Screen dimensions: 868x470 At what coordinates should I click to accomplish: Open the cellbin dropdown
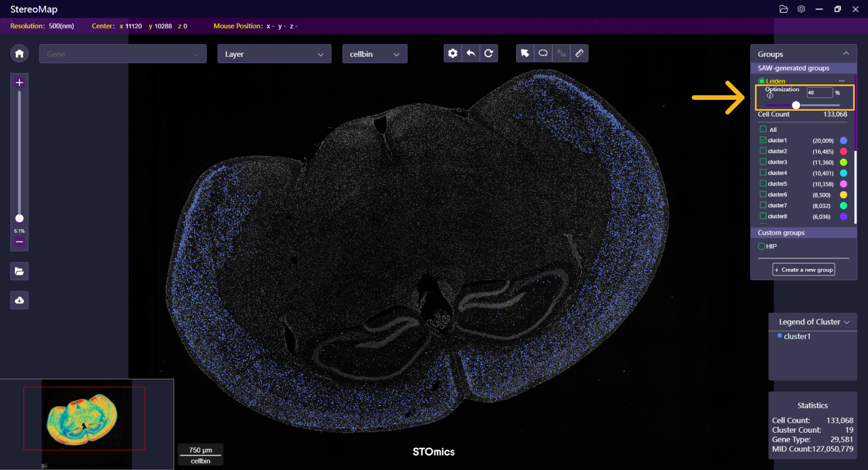point(374,54)
